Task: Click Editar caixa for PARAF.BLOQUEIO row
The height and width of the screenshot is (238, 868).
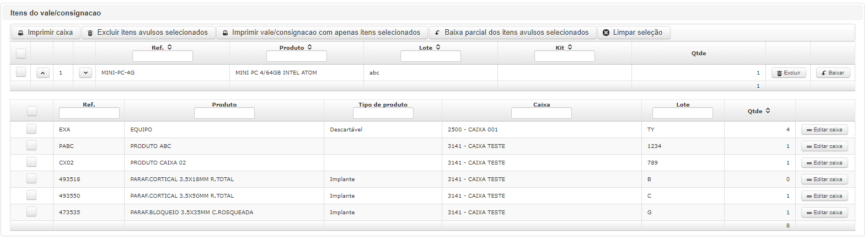Action: tap(824, 213)
